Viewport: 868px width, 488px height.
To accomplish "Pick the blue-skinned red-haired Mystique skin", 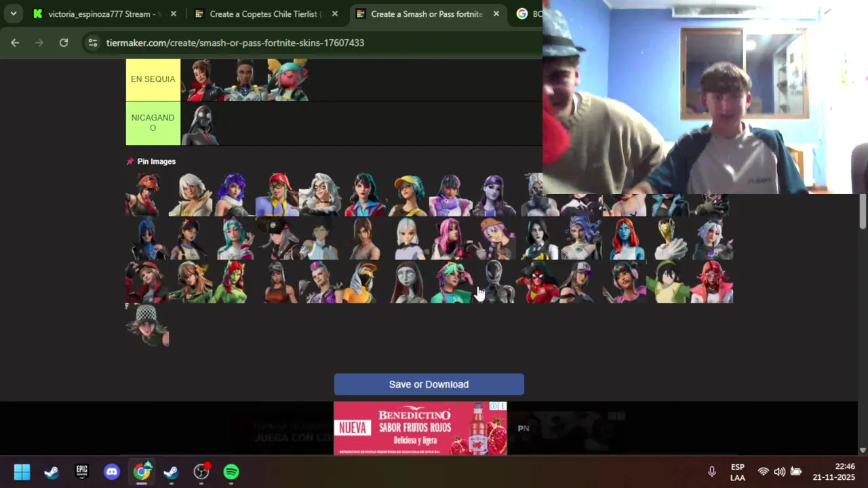I will click(x=625, y=238).
